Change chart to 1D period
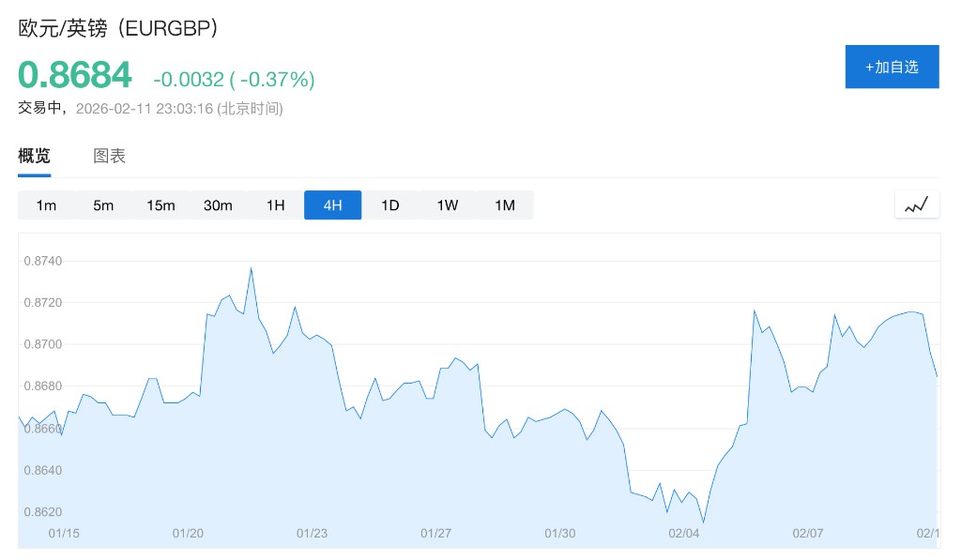This screenshot has width=961, height=560. [390, 205]
